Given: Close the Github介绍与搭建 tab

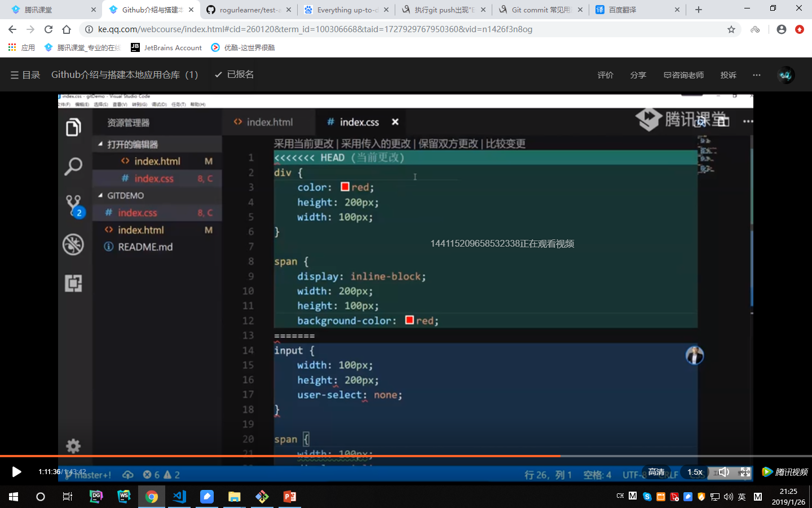Looking at the screenshot, I should click(191, 10).
